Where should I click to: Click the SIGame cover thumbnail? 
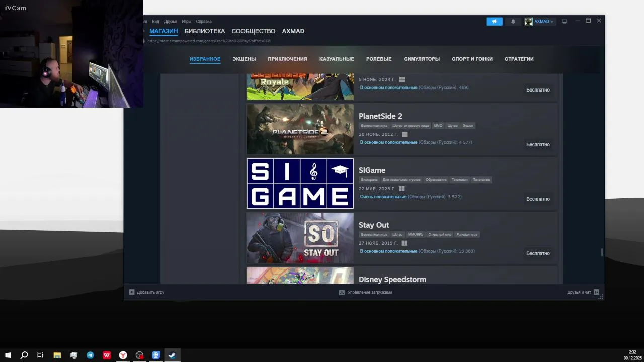(x=300, y=184)
